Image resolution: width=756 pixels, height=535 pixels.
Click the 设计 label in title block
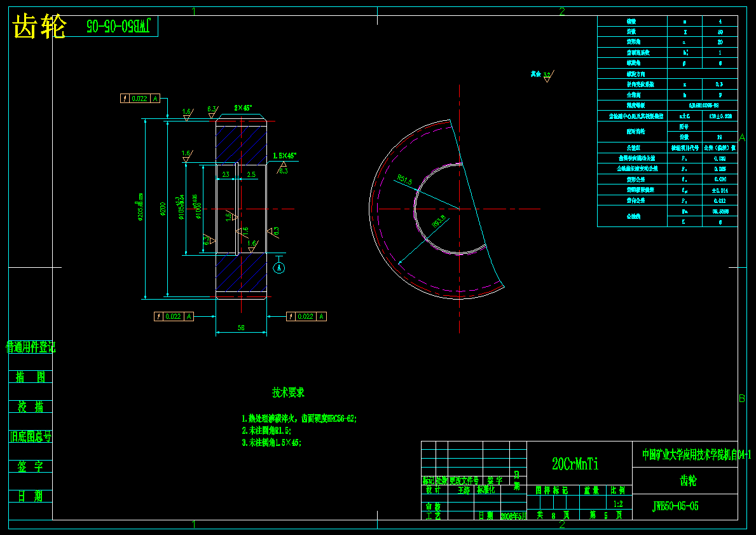tap(433, 490)
